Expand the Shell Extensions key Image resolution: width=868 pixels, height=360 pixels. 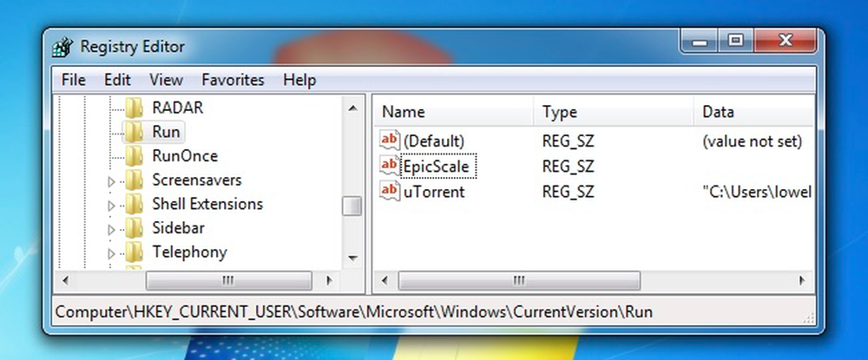pyautogui.click(x=111, y=206)
